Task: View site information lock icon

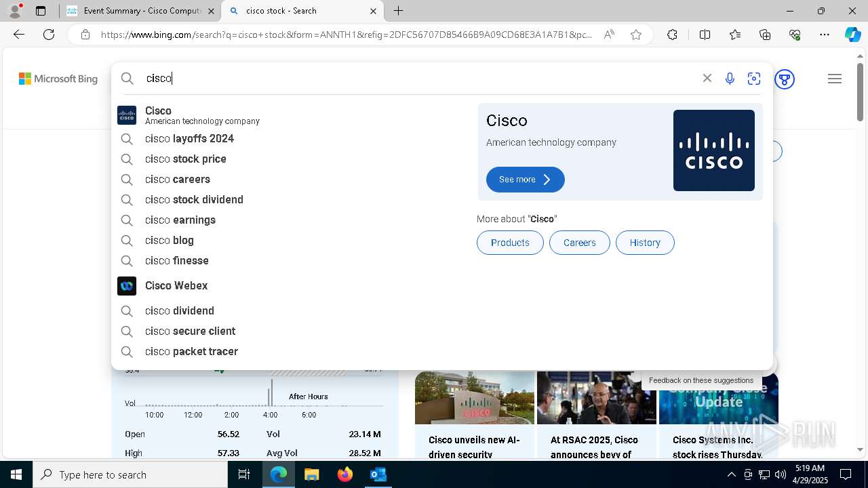Action: pyautogui.click(x=85, y=35)
